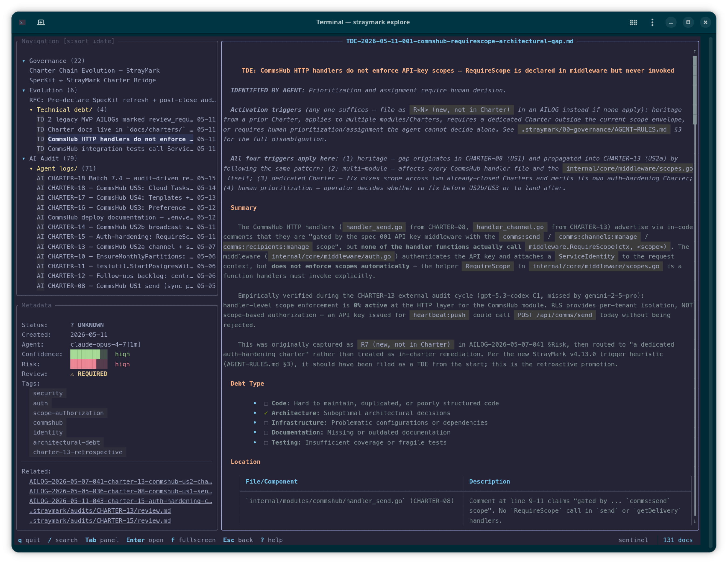Image resolution: width=728 pixels, height=564 pixels.
Task: Follow AILOG-2026-05-05-036 related link
Action: [x=120, y=491]
